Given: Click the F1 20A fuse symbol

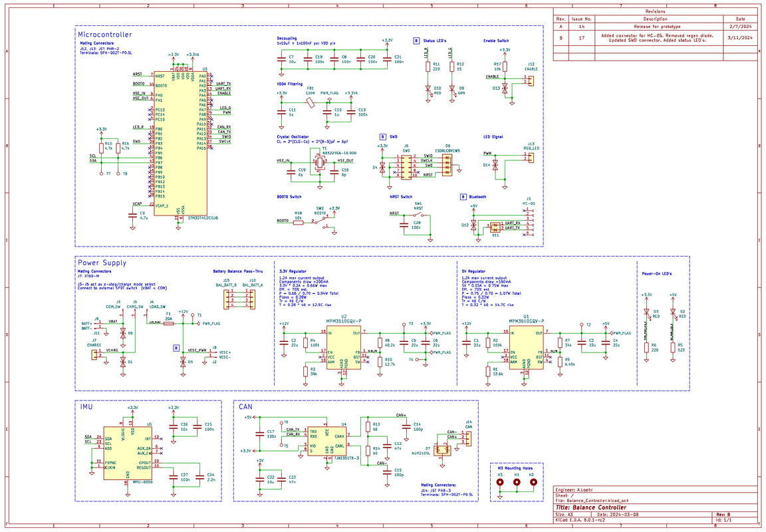Looking at the screenshot, I should click(168, 323).
